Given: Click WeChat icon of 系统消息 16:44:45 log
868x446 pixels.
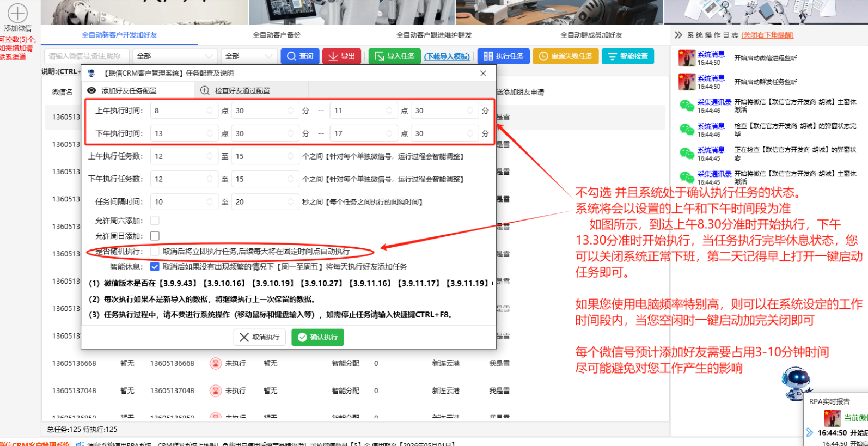Looking at the screenshot, I should click(687, 154).
